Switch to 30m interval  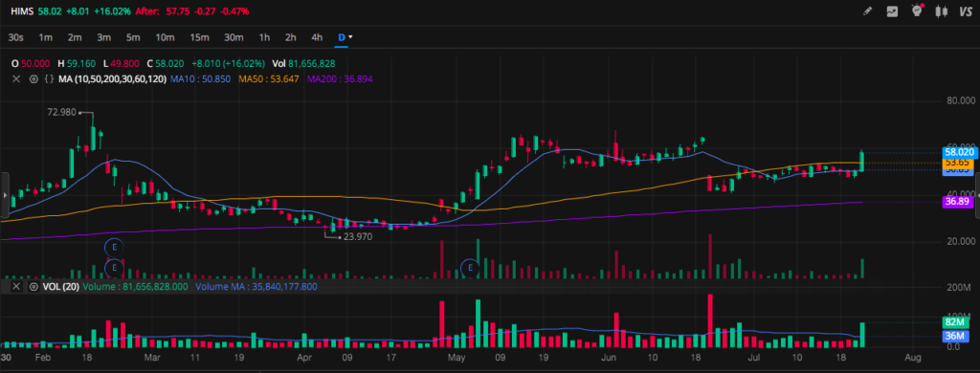point(234,37)
